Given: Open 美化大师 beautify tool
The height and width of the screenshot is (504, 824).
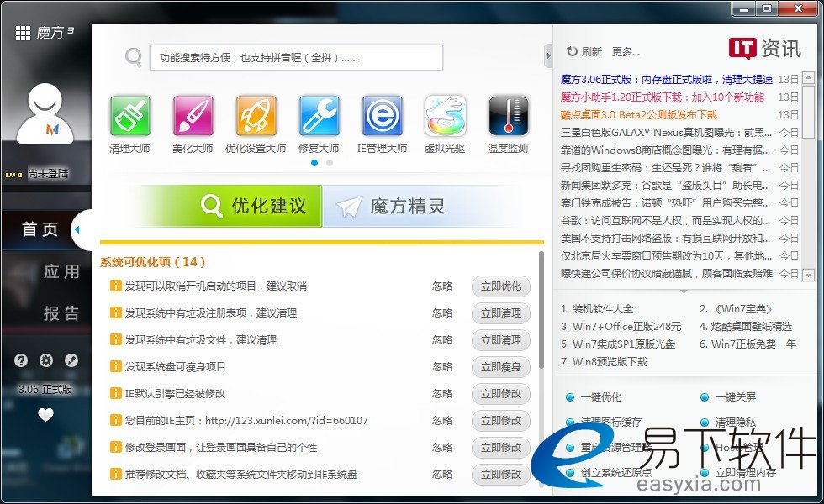Looking at the screenshot, I should coord(193,116).
